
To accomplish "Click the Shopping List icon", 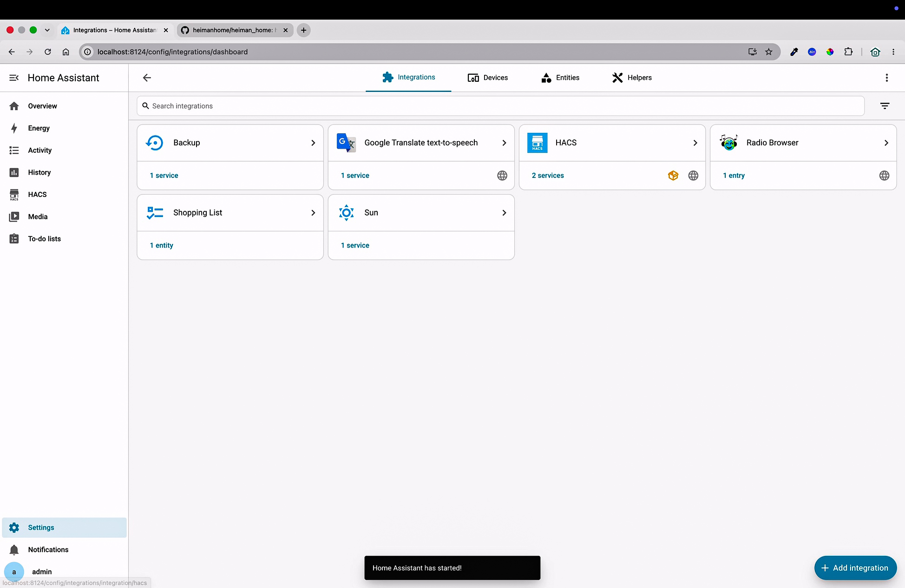I will 155,213.
